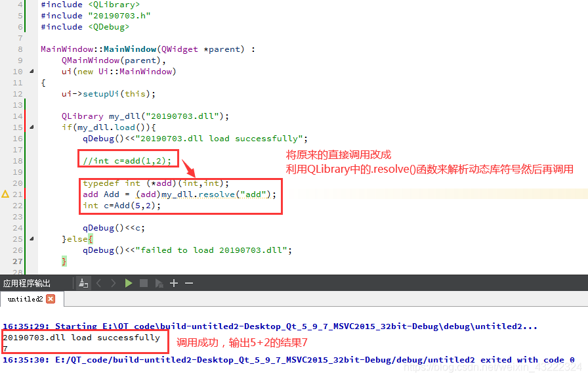Click the next-item chevron in output toolbar
588x379 pixels.
[x=113, y=282]
